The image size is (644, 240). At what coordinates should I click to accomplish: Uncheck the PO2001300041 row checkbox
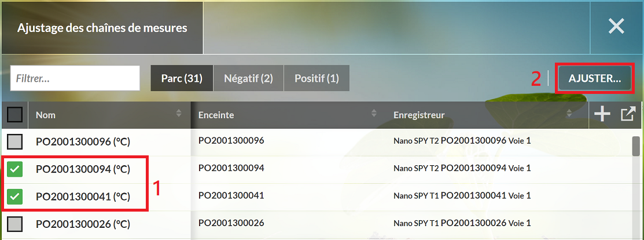tap(15, 197)
